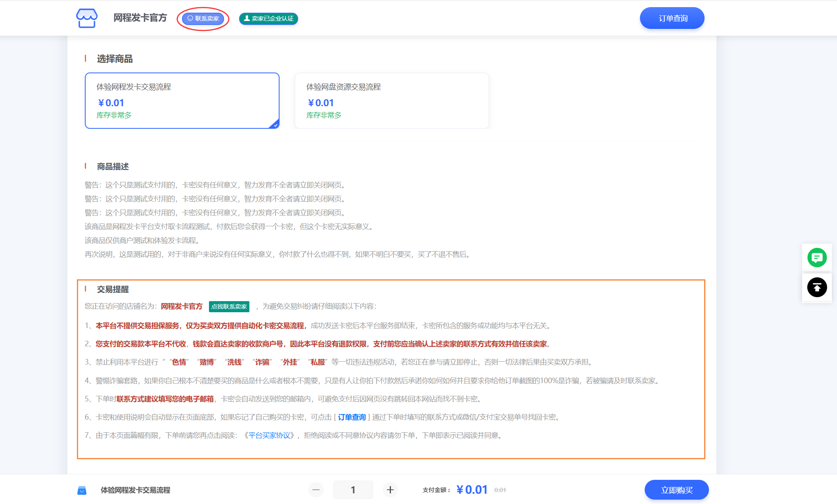
Task: Click the quantity input field showing 1
Action: click(353, 490)
